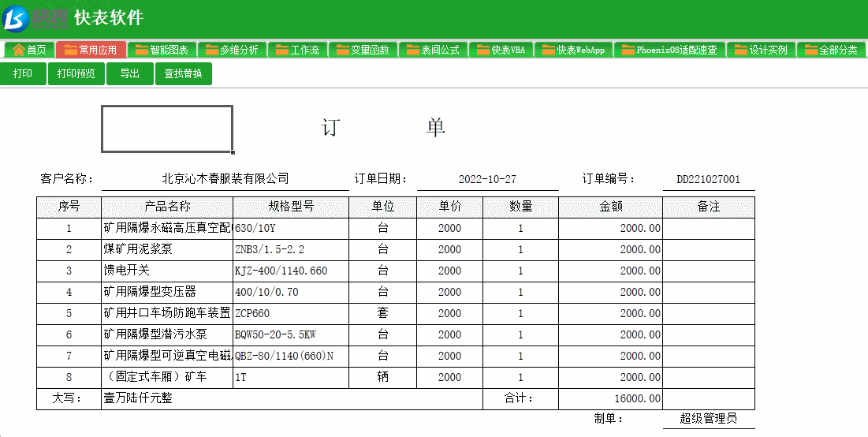This screenshot has width=868, height=437.
Task: Click the 导出 export button
Action: pyautogui.click(x=129, y=73)
